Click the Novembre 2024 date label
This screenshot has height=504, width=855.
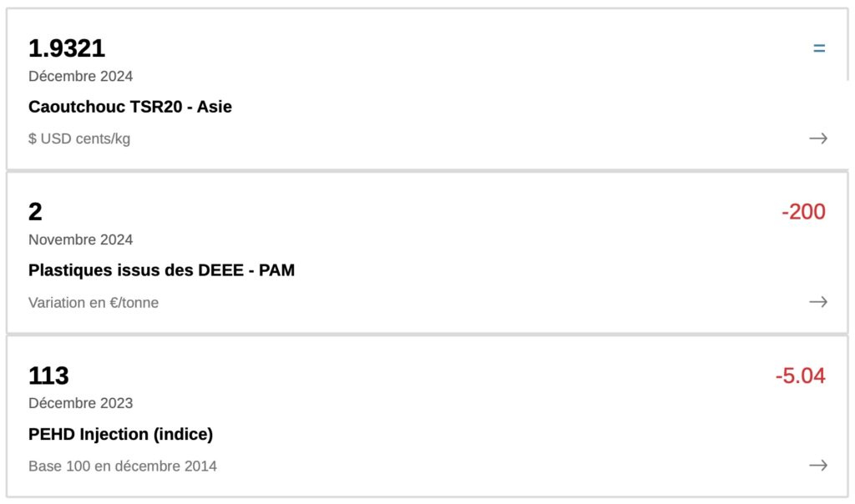click(80, 239)
